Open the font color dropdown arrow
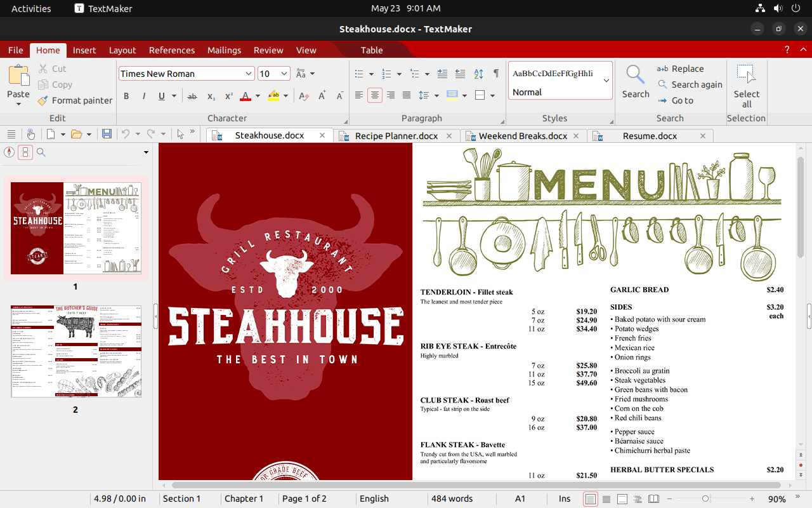Image resolution: width=812 pixels, height=508 pixels. click(257, 96)
